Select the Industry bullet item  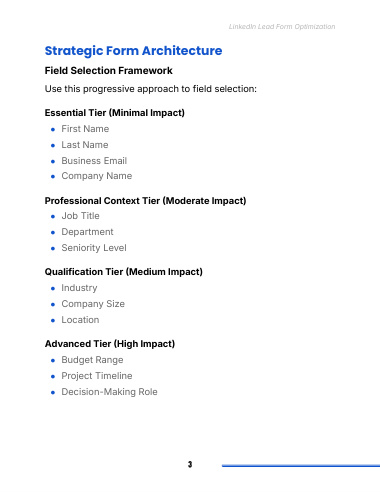(79, 288)
